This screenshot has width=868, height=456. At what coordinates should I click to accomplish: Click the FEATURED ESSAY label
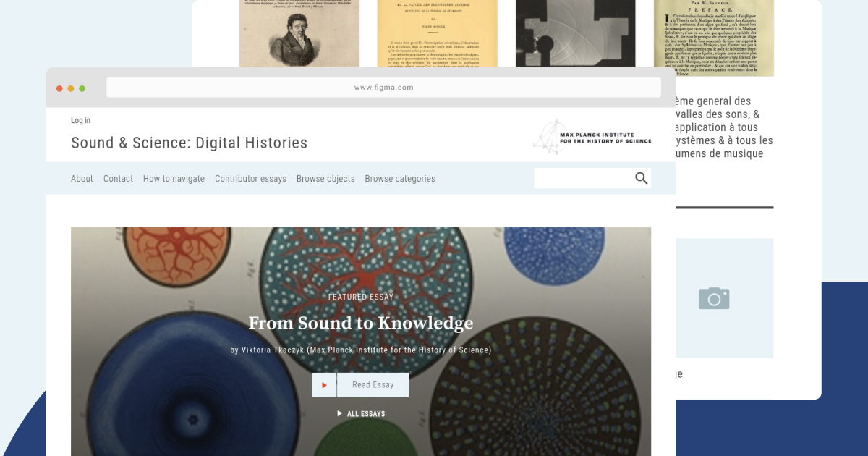coord(361,297)
